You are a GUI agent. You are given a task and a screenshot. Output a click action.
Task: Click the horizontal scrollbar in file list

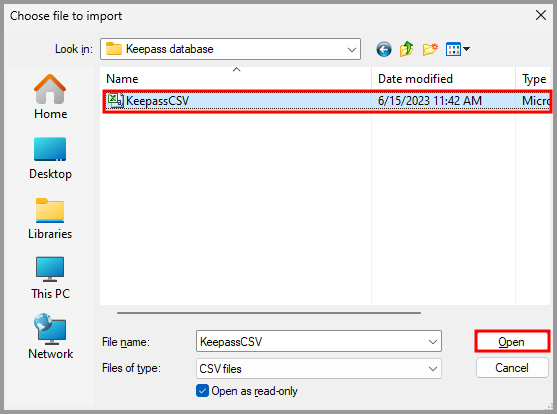click(x=269, y=313)
